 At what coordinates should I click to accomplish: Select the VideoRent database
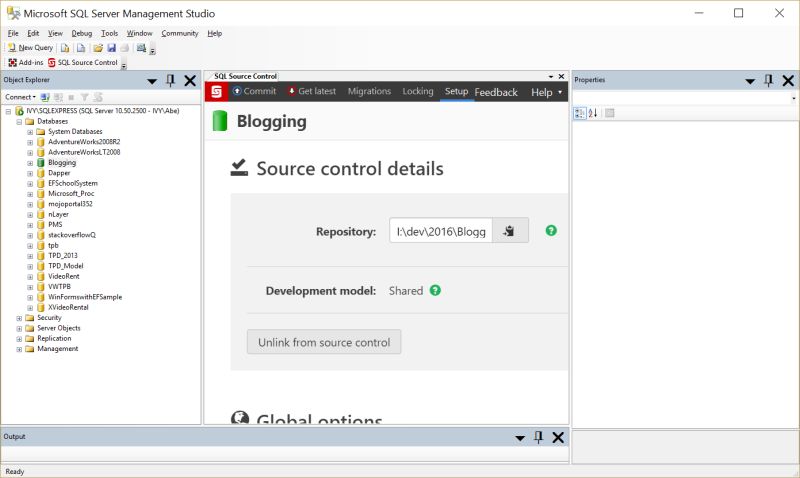tap(64, 276)
